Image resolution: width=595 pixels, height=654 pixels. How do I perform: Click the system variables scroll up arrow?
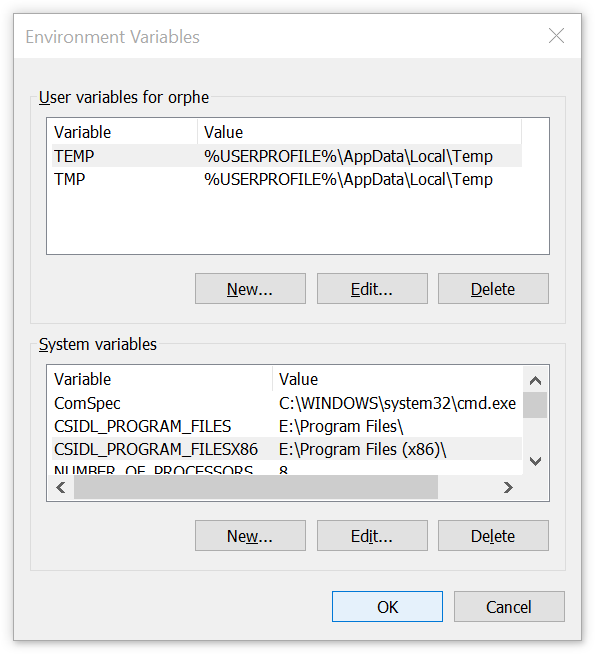[x=535, y=380]
